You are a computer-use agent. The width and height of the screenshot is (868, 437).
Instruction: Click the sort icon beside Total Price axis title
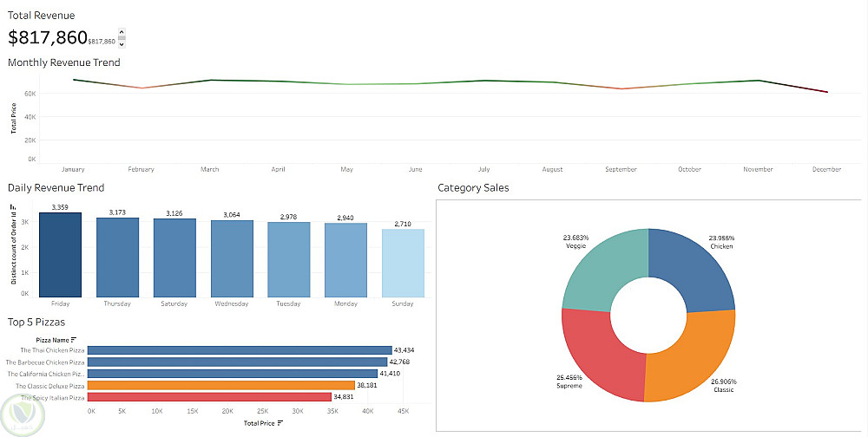(x=280, y=423)
